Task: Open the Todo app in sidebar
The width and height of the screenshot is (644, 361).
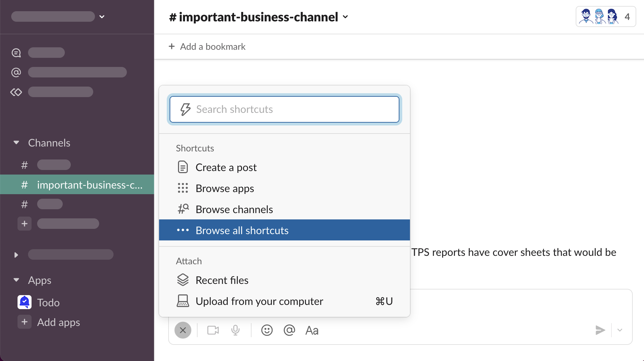Action: (x=48, y=302)
